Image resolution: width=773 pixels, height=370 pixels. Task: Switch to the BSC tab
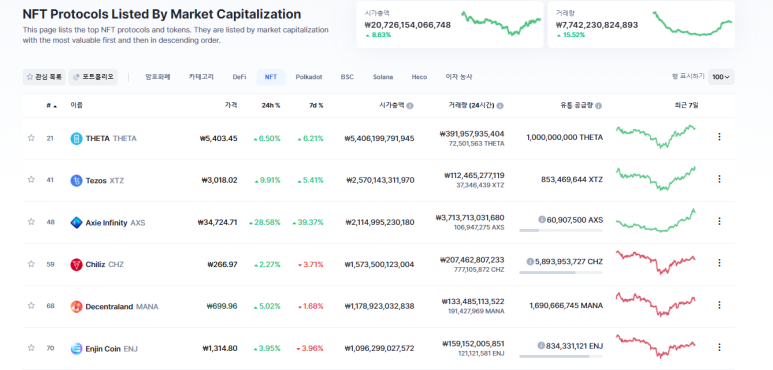coord(347,77)
